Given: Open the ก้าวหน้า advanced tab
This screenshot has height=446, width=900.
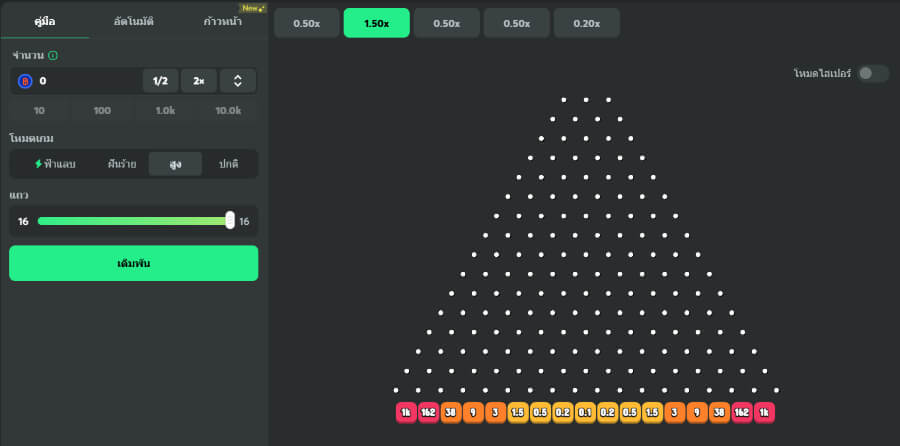Looking at the screenshot, I should (x=223, y=22).
